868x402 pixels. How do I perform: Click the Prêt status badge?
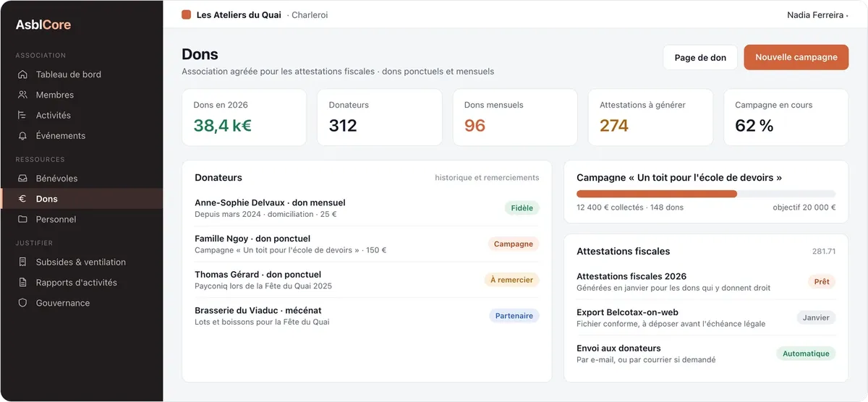click(x=822, y=282)
